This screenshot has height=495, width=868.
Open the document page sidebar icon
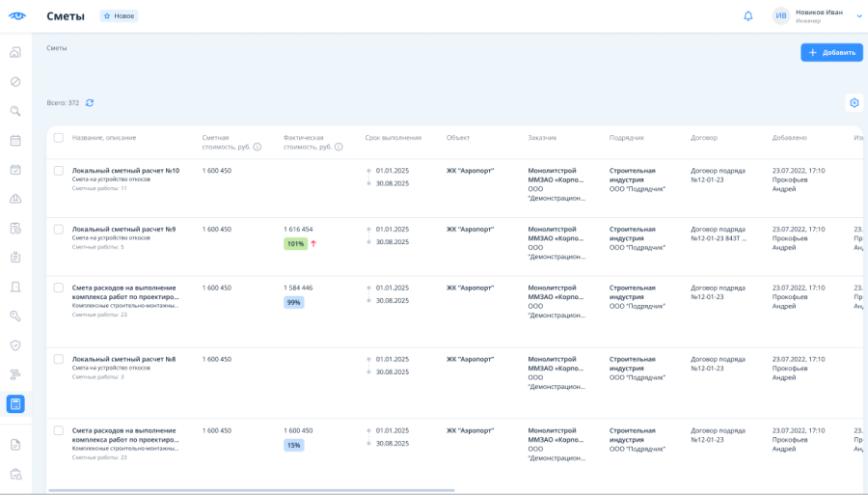coord(15,445)
